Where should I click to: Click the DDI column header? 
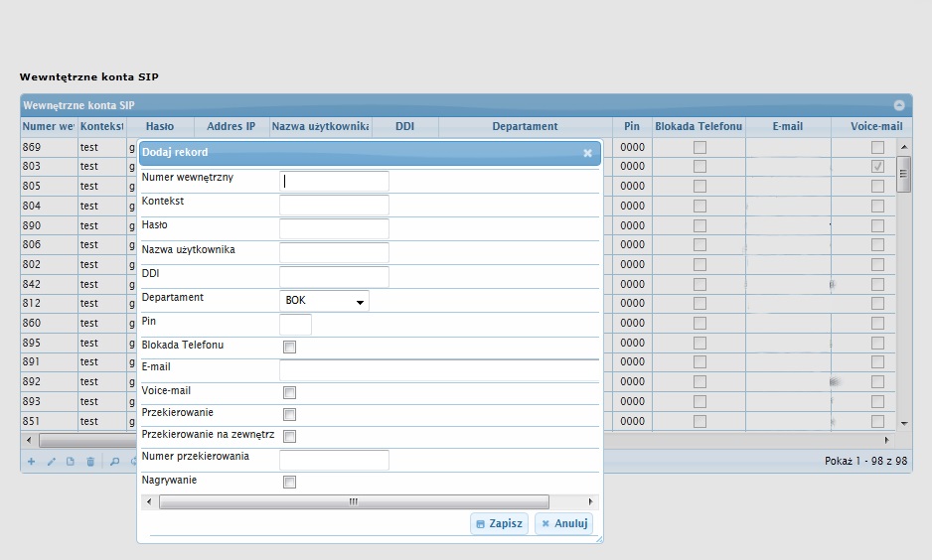click(x=404, y=126)
